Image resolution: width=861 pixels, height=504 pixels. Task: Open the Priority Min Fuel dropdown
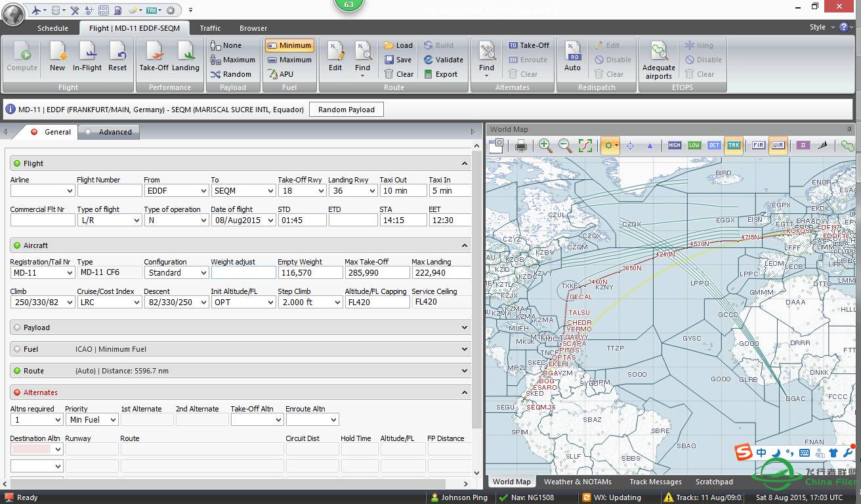[x=113, y=420]
